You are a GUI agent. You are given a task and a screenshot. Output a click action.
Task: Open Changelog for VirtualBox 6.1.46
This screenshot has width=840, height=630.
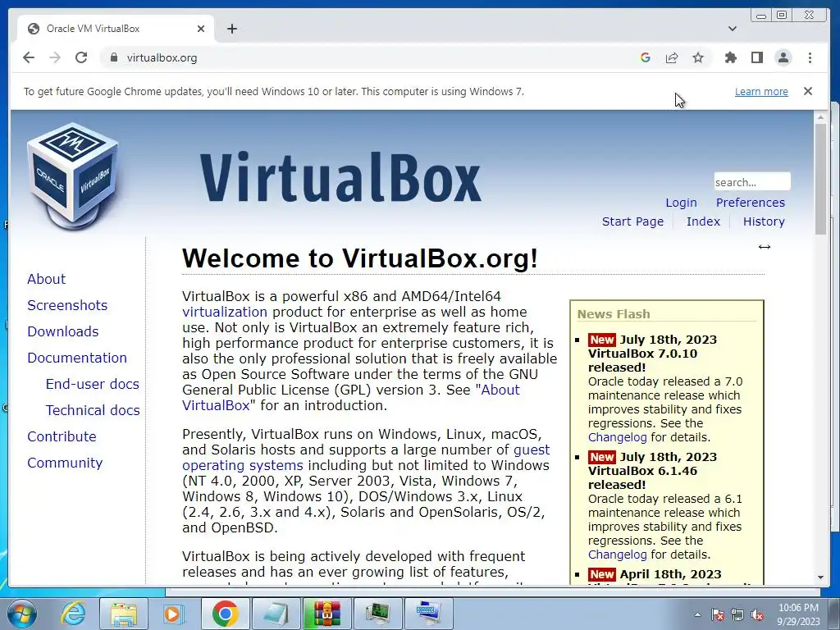617,555
